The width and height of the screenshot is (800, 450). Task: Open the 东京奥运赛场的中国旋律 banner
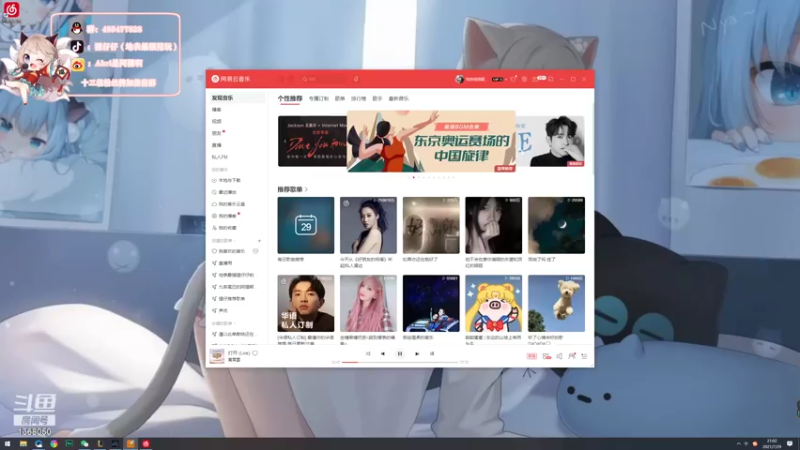pyautogui.click(x=431, y=141)
